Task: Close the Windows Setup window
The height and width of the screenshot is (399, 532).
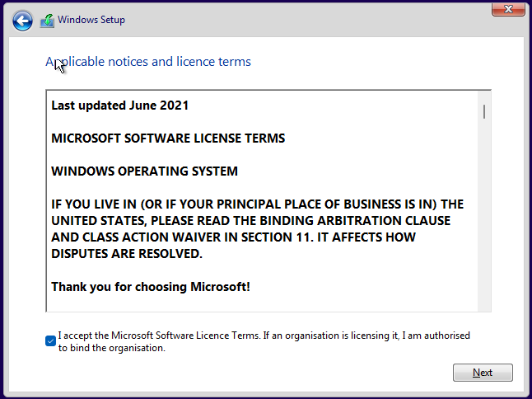Action: point(508,9)
